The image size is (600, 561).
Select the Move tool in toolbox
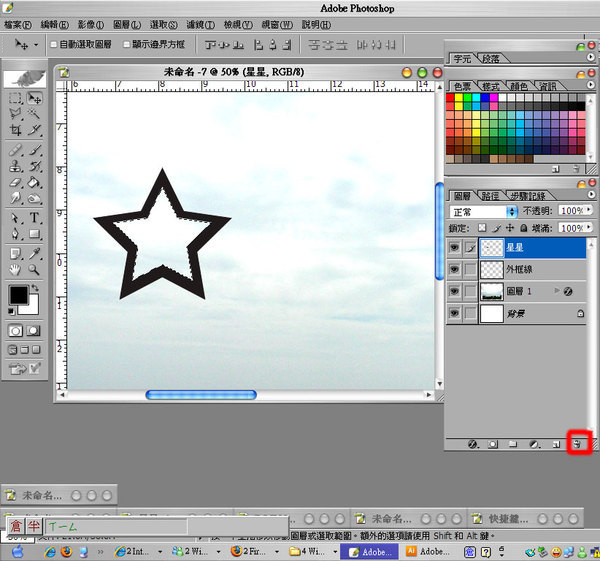[34, 99]
